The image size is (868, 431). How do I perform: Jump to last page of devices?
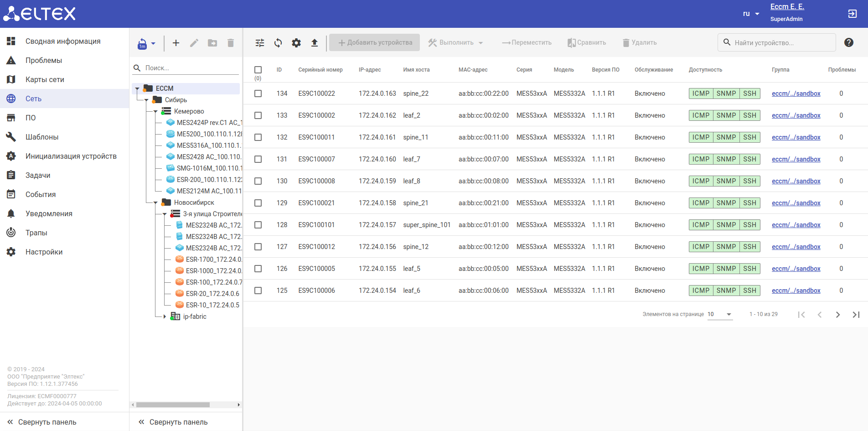pos(856,315)
